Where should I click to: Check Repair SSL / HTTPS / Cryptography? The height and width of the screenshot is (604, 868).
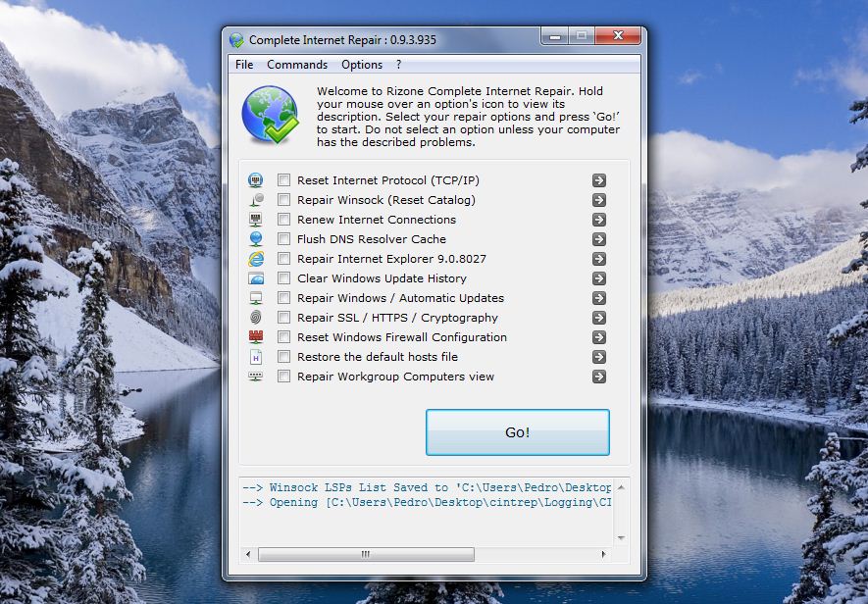(x=284, y=318)
